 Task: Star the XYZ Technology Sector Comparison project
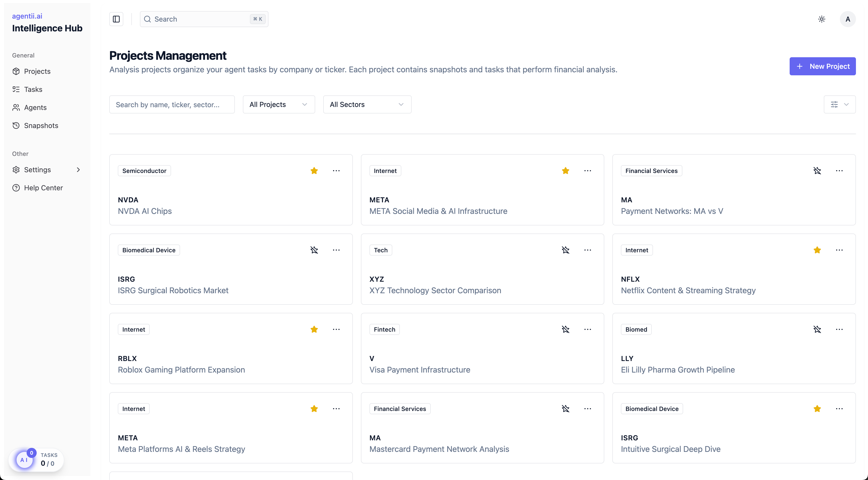(x=565, y=250)
